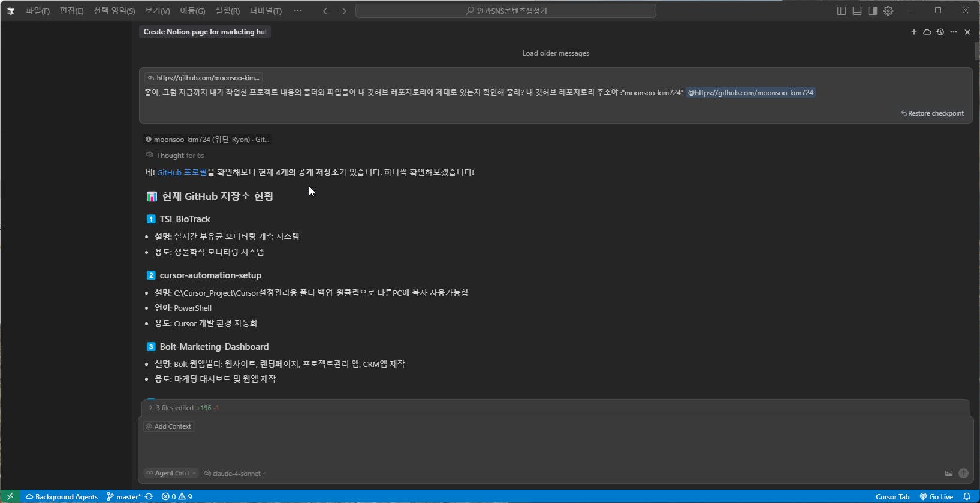Synchronize changes with sync icon

pos(149,496)
